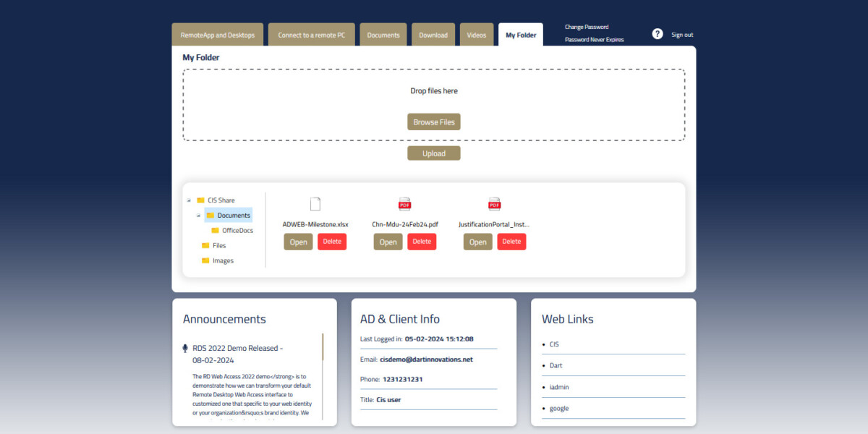The height and width of the screenshot is (434, 868).
Task: Collapse the Documents tree node
Action: pos(198,216)
